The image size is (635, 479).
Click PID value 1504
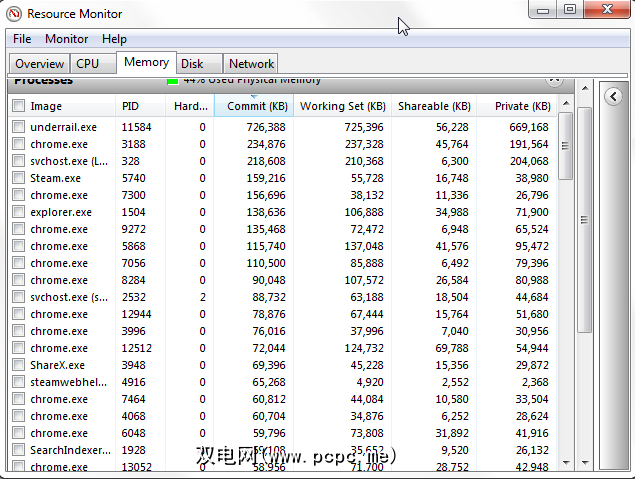[134, 212]
